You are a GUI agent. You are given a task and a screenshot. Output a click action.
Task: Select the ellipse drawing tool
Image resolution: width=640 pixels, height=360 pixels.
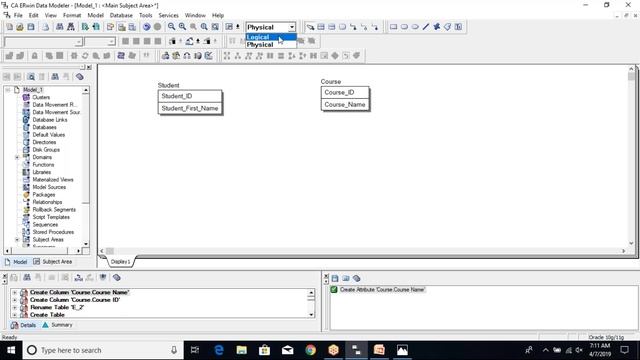click(415, 27)
